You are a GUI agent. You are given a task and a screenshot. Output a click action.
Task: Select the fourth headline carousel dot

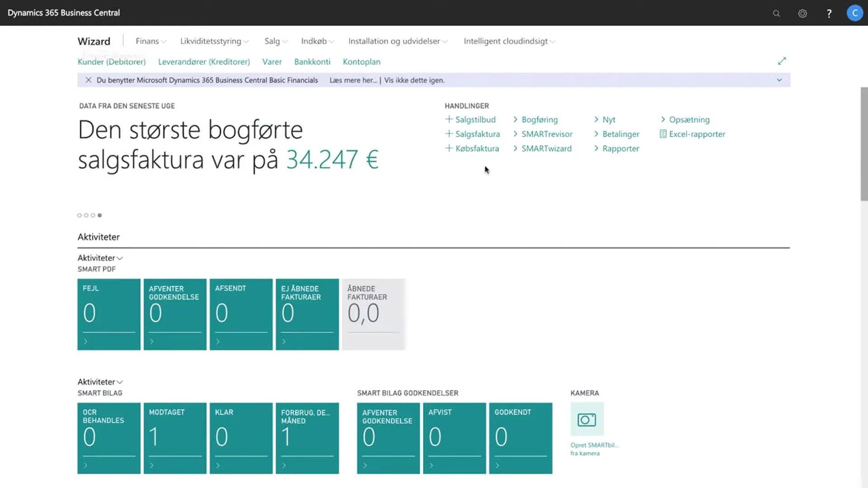click(x=100, y=215)
